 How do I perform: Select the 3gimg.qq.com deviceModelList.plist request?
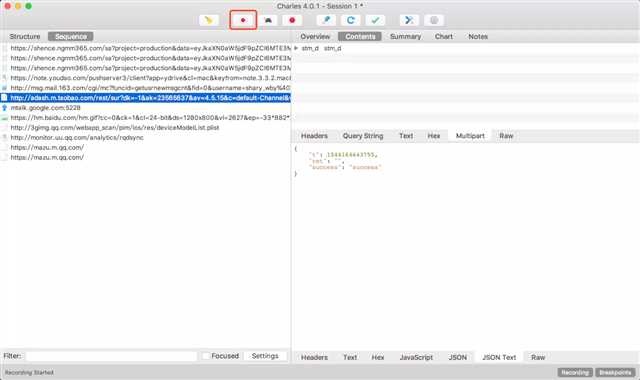click(x=145, y=128)
